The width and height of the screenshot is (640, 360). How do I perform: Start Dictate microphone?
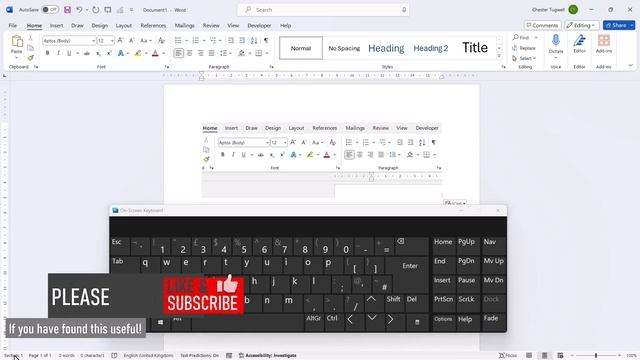[556, 44]
